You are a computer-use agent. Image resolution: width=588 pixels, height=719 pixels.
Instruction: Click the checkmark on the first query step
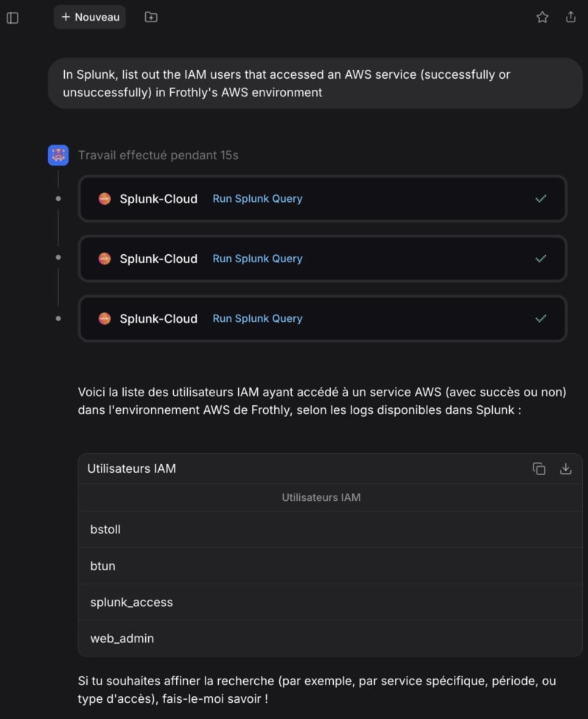pyautogui.click(x=541, y=199)
